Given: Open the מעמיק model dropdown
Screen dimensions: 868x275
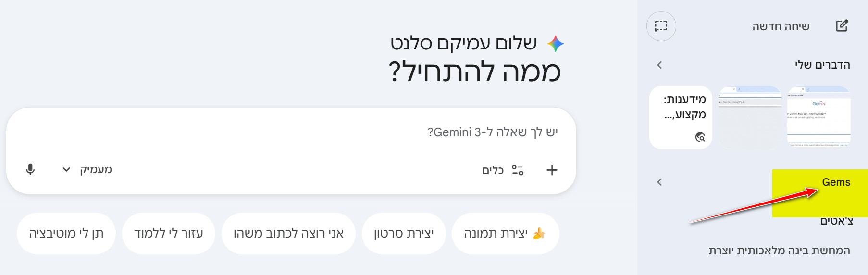Looking at the screenshot, I should (87, 169).
